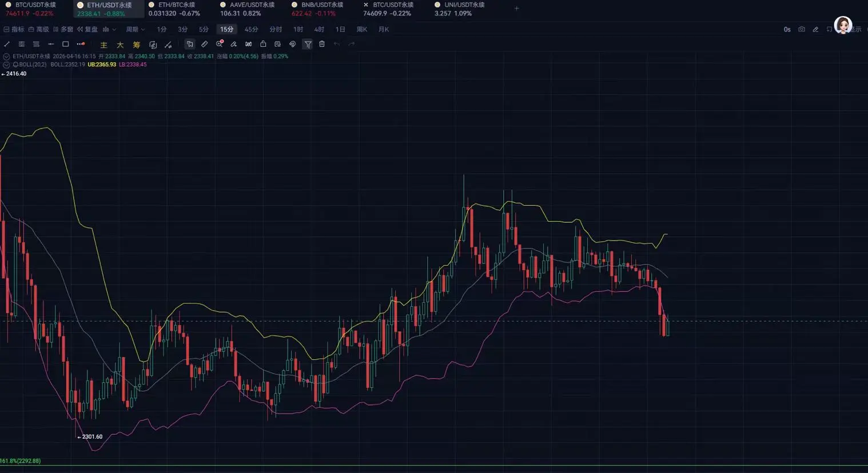Click the hide drawings swirl icon
This screenshot has width=868, height=473.
pos(292,44)
